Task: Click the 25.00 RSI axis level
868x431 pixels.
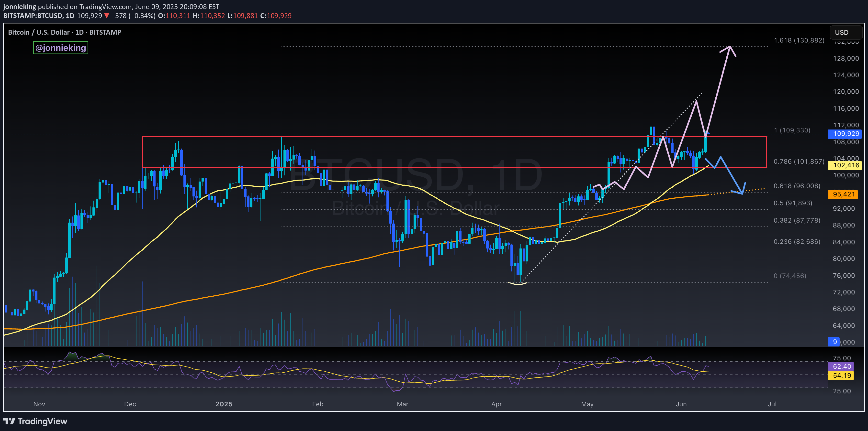Action: click(842, 391)
